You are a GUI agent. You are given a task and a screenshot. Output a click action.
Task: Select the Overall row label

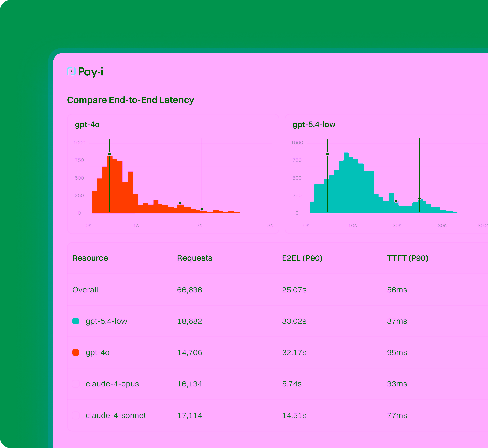85,290
